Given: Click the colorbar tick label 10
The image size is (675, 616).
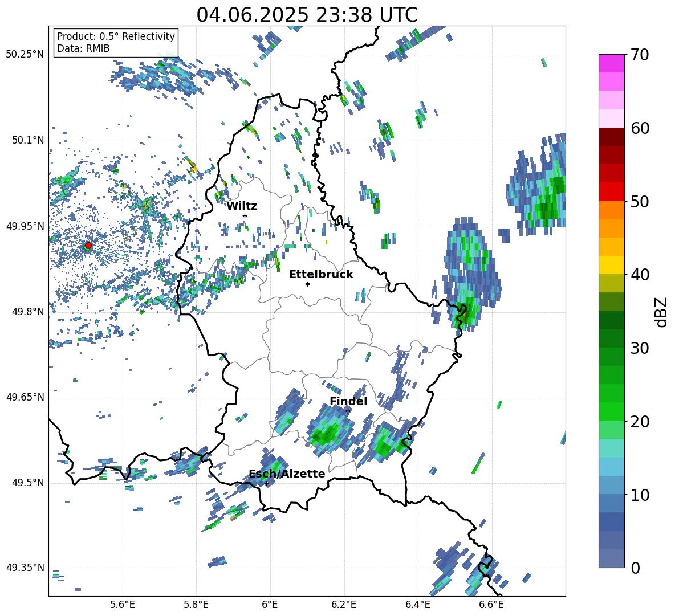Looking at the screenshot, I should [x=640, y=495].
